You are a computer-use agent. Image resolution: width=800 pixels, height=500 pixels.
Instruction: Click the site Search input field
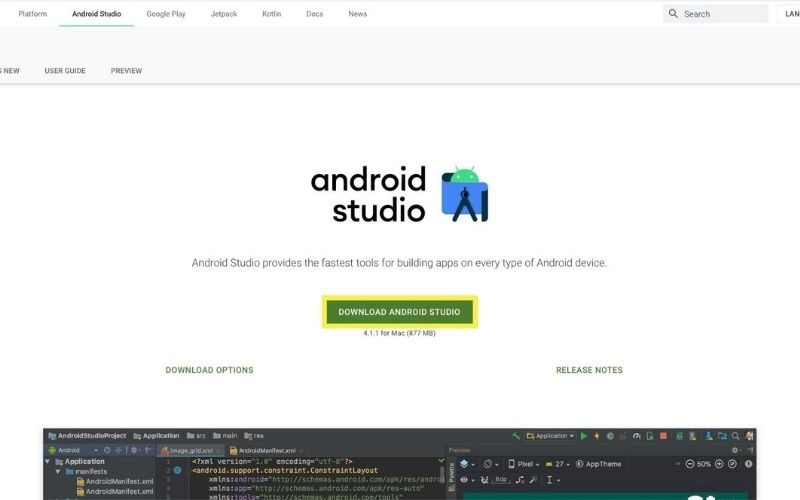[x=715, y=14]
